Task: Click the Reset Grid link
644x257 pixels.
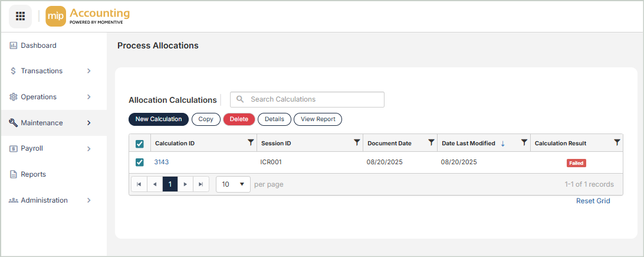Action: point(593,201)
